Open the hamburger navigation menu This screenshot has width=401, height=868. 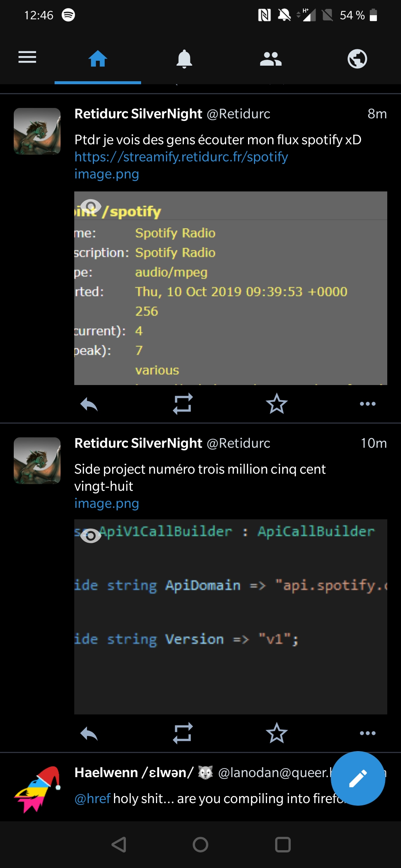[27, 57]
